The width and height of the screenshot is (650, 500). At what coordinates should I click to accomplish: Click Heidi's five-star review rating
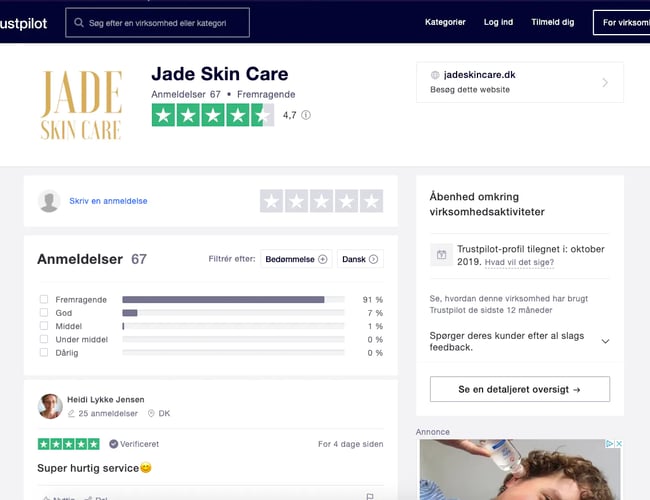(x=69, y=444)
